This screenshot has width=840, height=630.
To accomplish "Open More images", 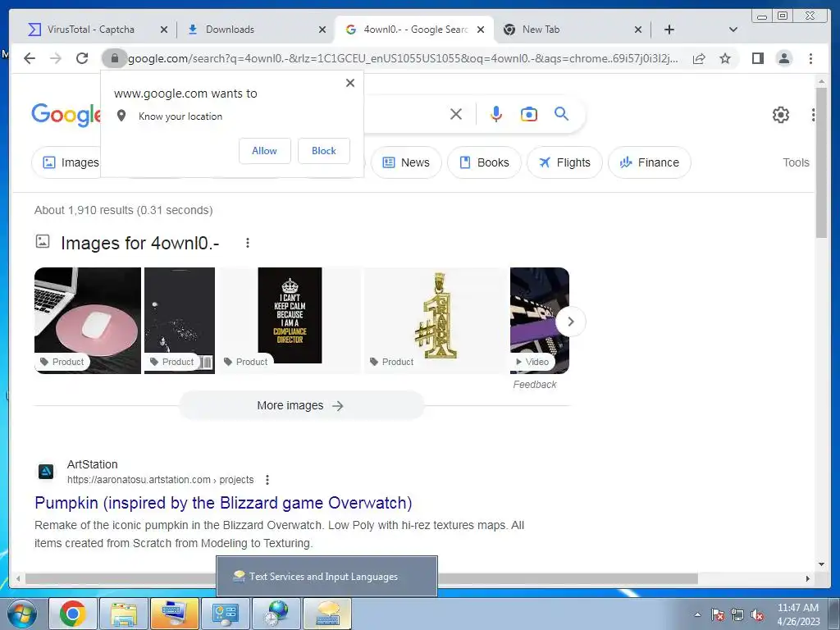I will point(301,405).
